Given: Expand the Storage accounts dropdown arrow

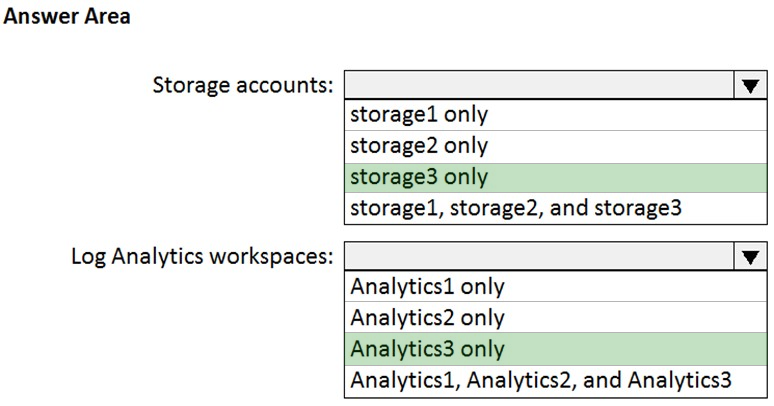Looking at the screenshot, I should click(x=750, y=85).
